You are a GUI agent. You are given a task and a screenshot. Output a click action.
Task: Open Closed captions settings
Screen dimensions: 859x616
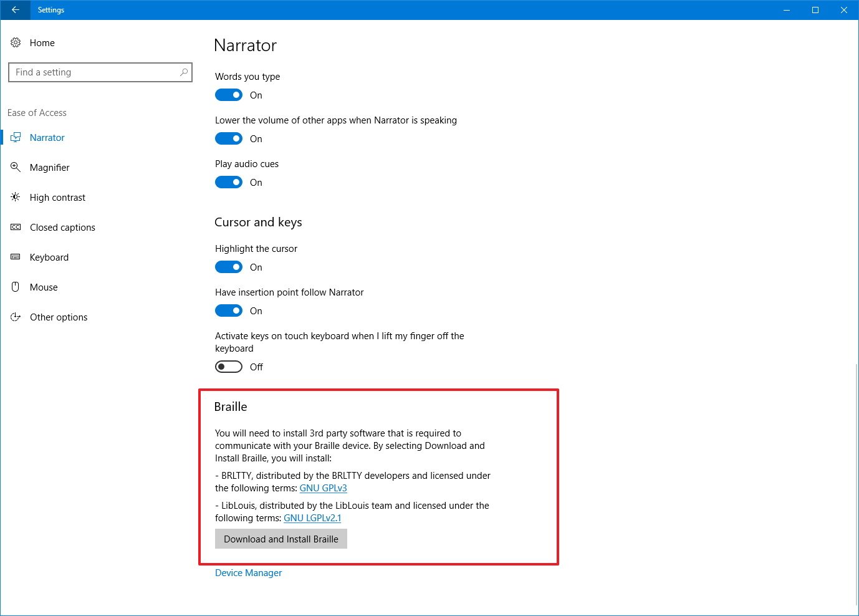(x=62, y=228)
